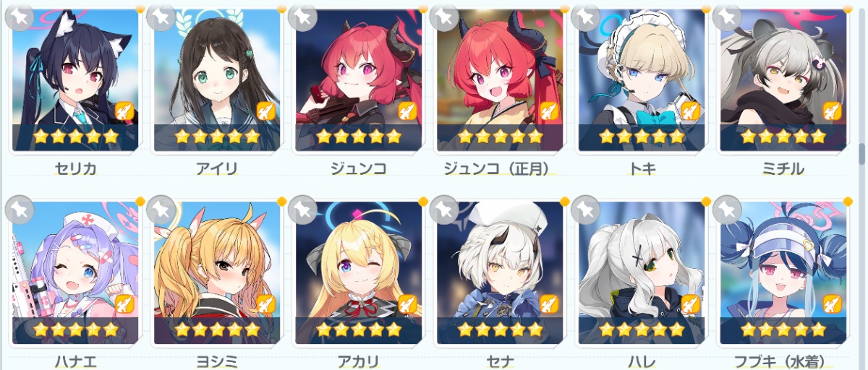Click the five-star rating on セナ's card
Screen dimensions: 868x370
pos(500,330)
